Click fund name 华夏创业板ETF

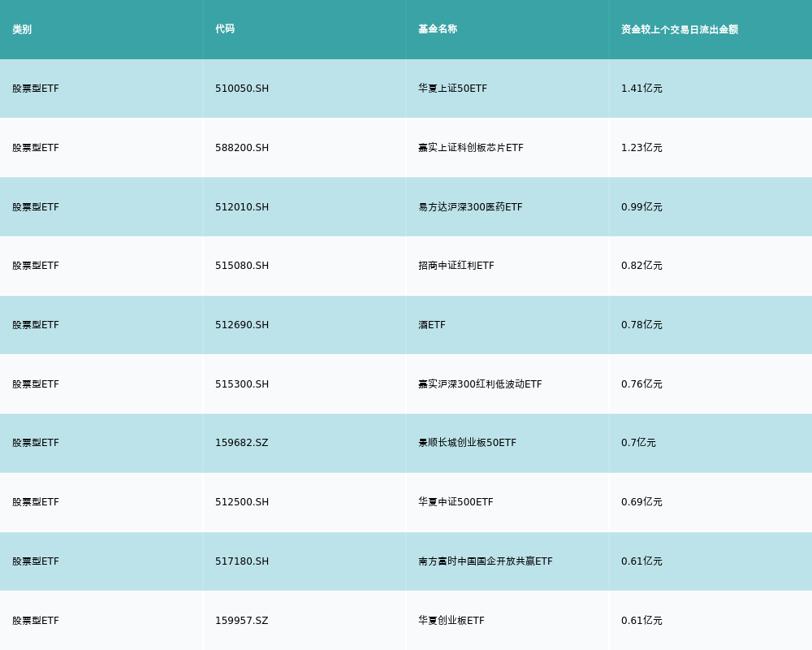[x=451, y=621]
